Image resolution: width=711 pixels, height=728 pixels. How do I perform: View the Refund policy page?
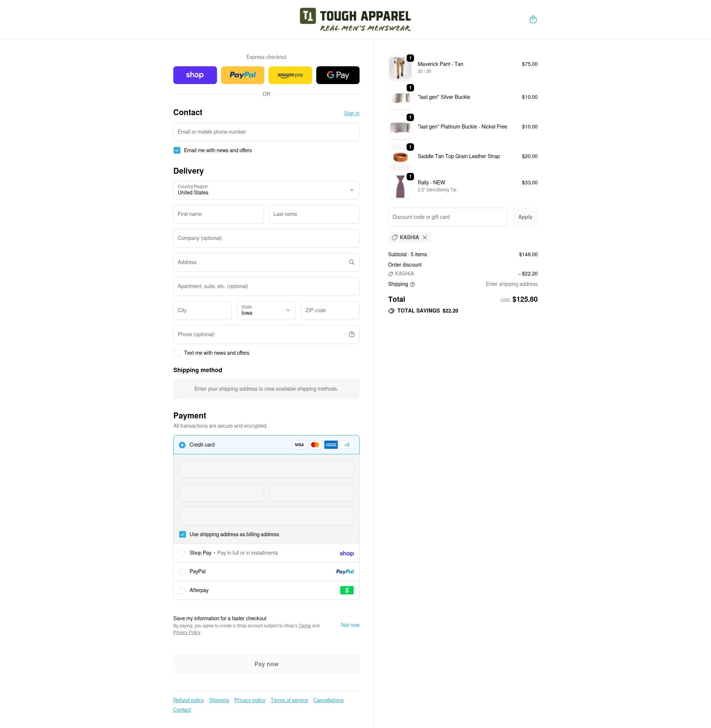(x=188, y=700)
